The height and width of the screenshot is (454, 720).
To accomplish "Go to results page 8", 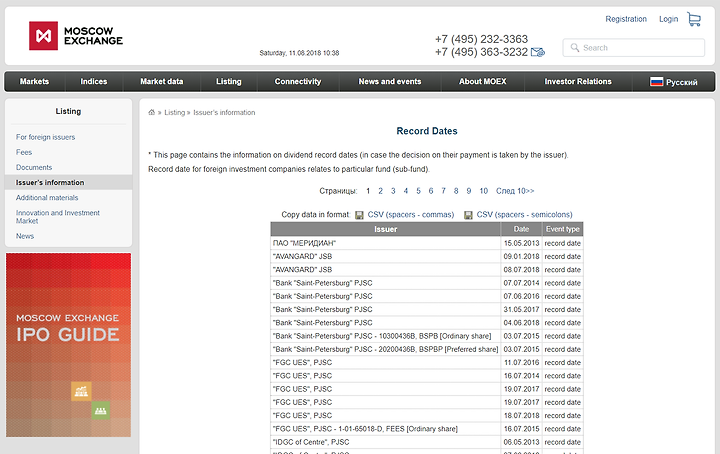I will [456, 191].
